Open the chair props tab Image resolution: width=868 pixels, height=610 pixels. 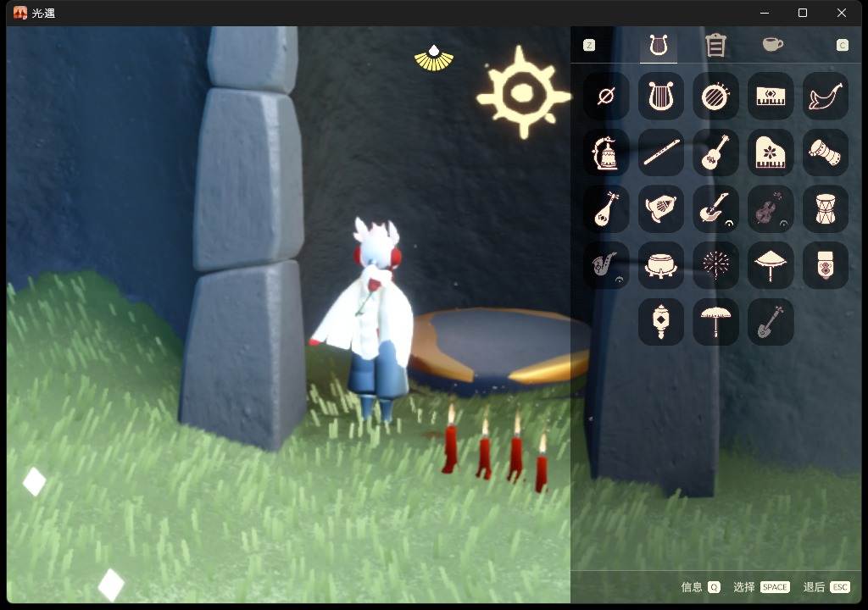point(715,46)
